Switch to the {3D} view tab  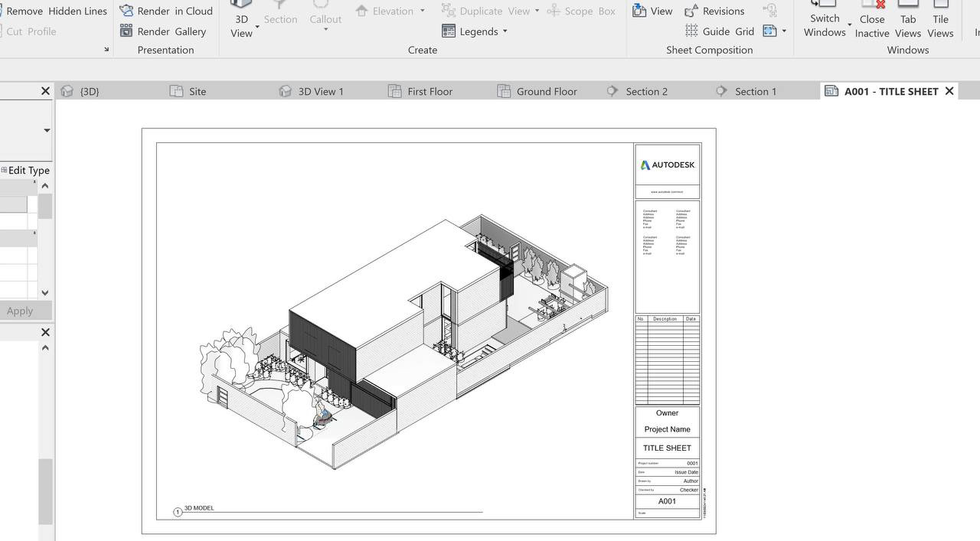pos(80,91)
